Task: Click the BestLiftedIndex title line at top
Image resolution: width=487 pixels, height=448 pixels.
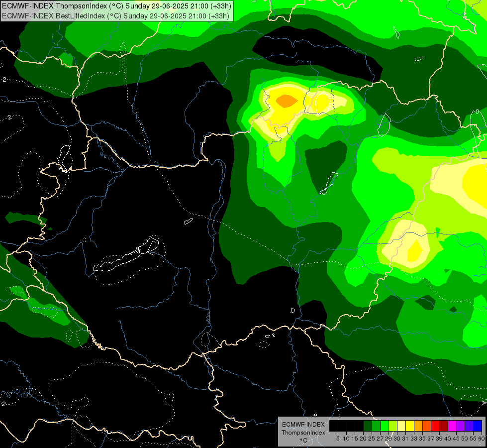Action: pyautogui.click(x=115, y=15)
